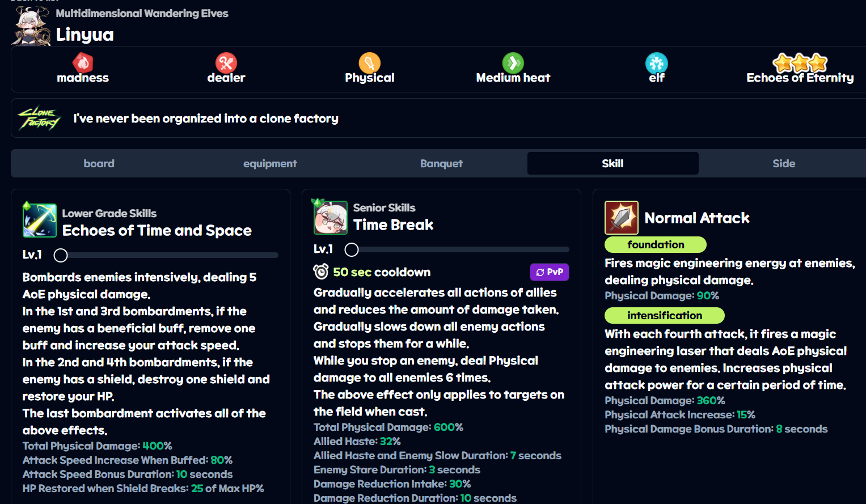
Task: Switch to the Side tab
Action: coord(784,163)
